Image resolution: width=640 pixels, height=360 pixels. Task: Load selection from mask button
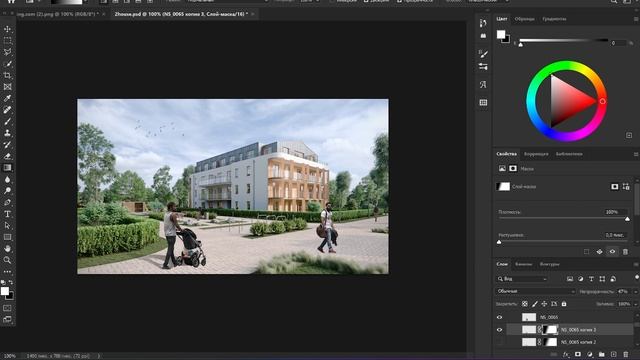click(x=587, y=251)
